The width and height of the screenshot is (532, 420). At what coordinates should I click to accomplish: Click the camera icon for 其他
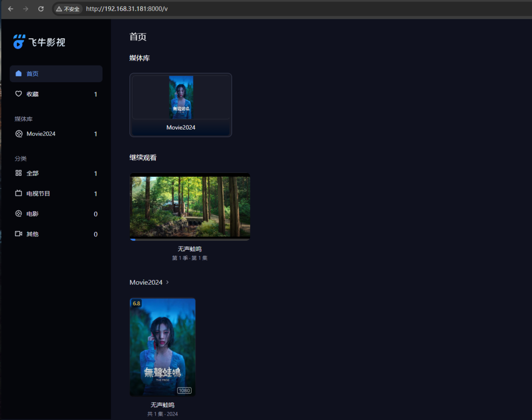[x=18, y=234]
